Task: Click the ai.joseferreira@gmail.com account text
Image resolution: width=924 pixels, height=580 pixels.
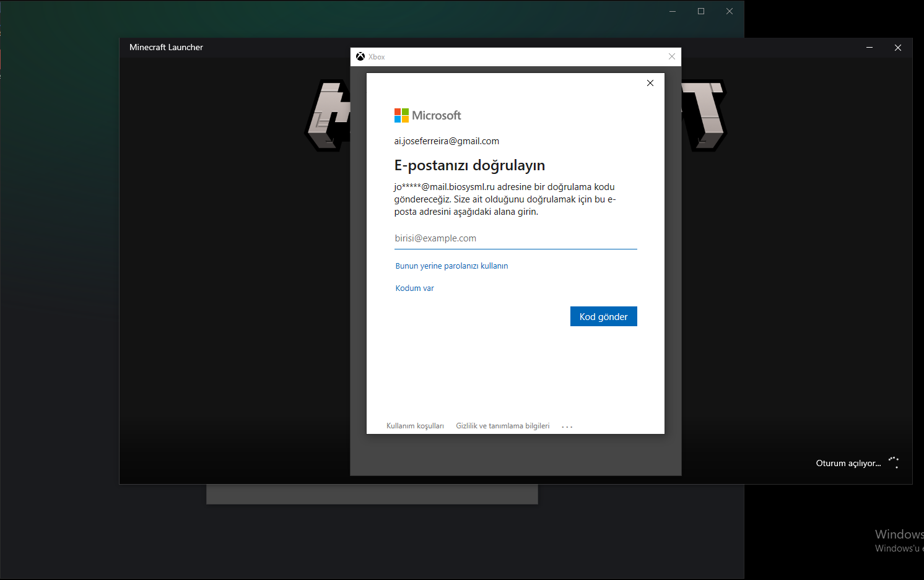Action: (x=447, y=141)
